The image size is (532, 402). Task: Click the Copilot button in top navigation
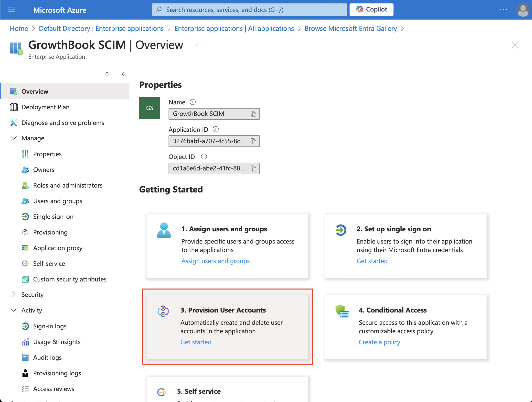click(371, 10)
